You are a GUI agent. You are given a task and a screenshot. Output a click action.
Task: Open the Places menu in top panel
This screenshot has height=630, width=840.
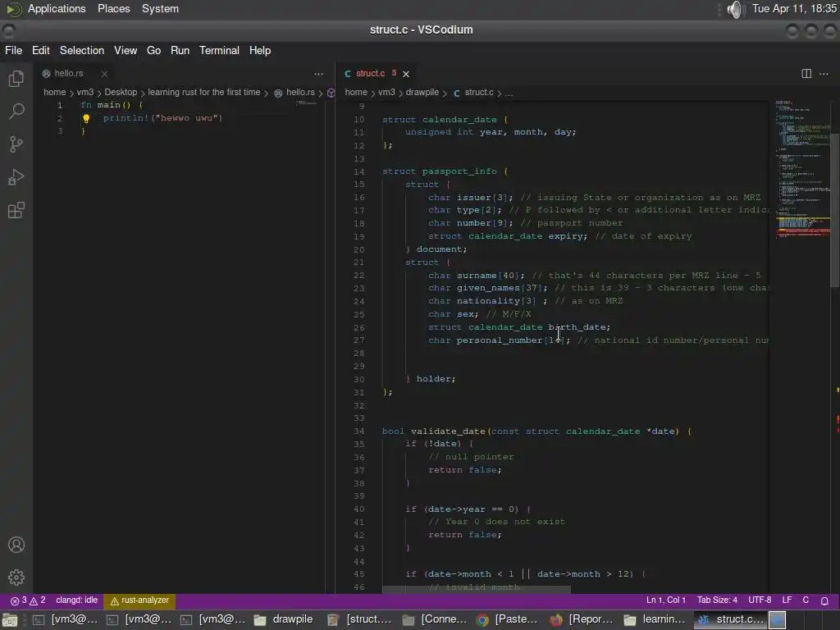pos(113,9)
